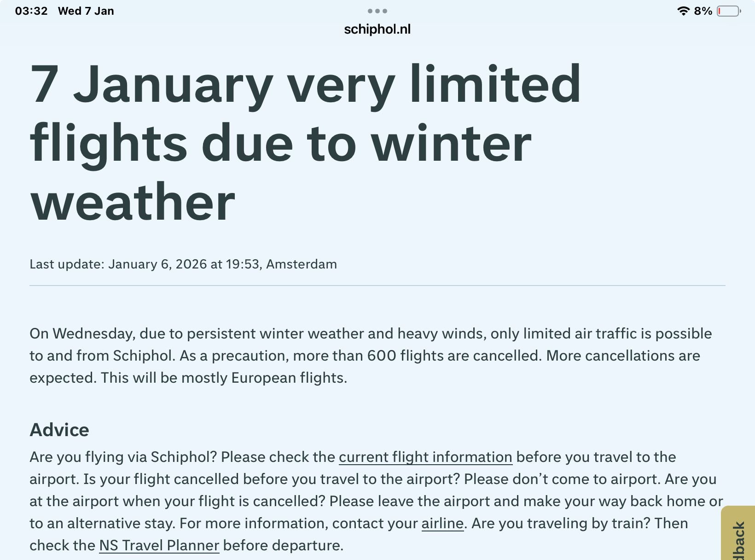Click the 'On Wednesday' paragraph opening
Screen dimensions: 755x560
83,333
